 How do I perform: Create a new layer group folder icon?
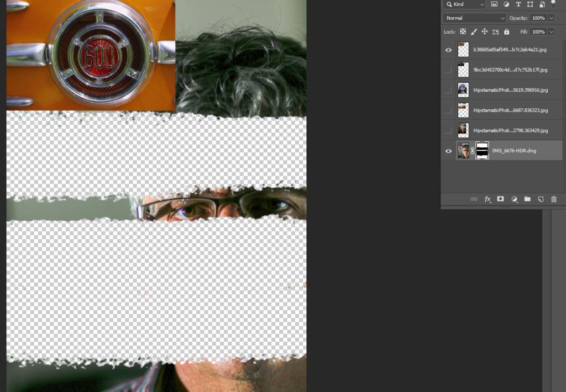point(527,199)
